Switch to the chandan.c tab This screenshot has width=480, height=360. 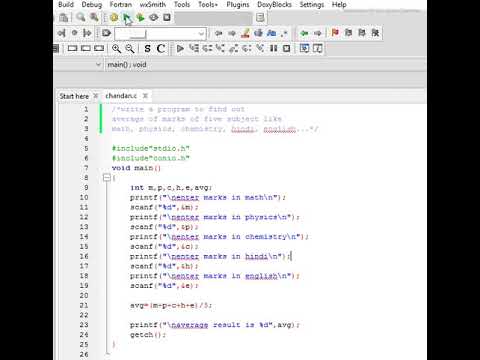(x=121, y=96)
